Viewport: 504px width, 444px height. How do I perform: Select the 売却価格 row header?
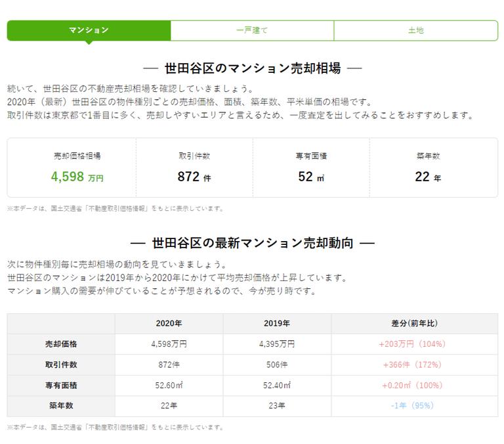pos(61,344)
